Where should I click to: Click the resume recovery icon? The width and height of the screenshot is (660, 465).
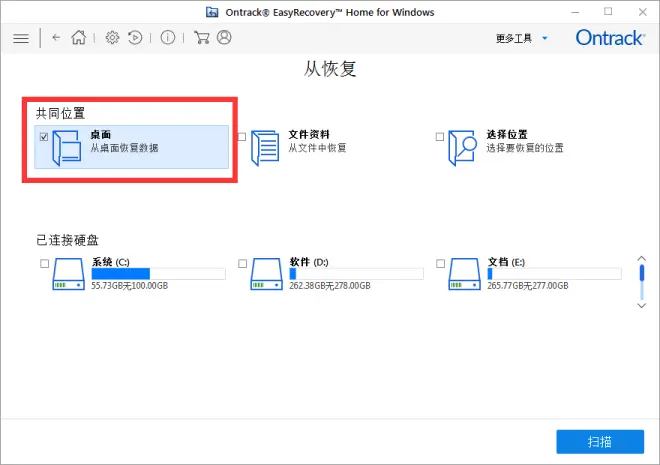pyautogui.click(x=135, y=37)
